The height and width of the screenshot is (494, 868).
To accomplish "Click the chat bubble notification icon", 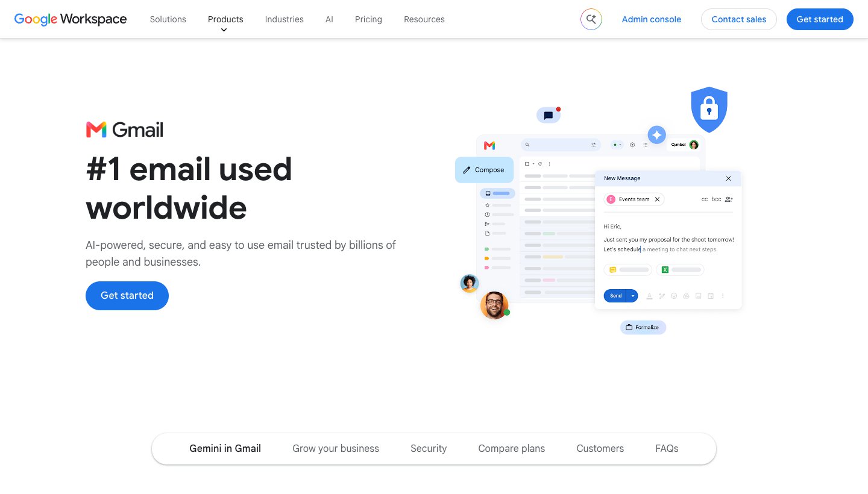I will [549, 115].
